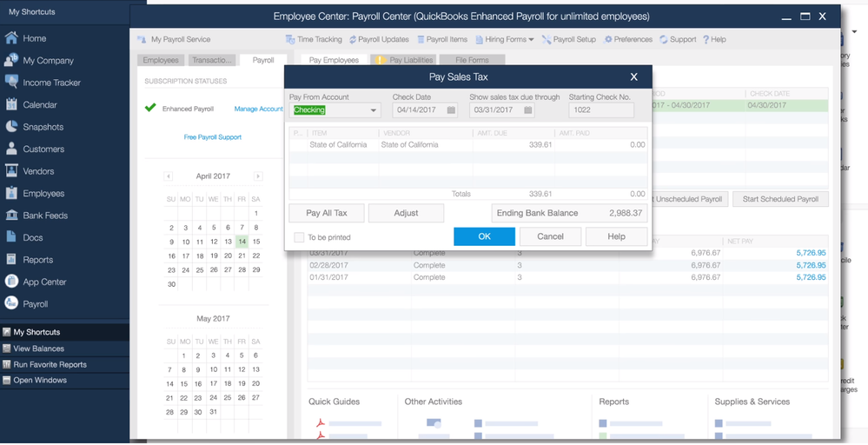The width and height of the screenshot is (868, 445).
Task: Click the Help button in dialog
Action: click(616, 236)
